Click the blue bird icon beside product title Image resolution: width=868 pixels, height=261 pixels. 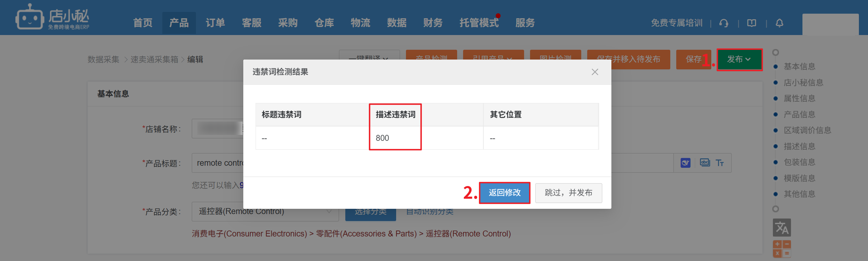tap(685, 163)
